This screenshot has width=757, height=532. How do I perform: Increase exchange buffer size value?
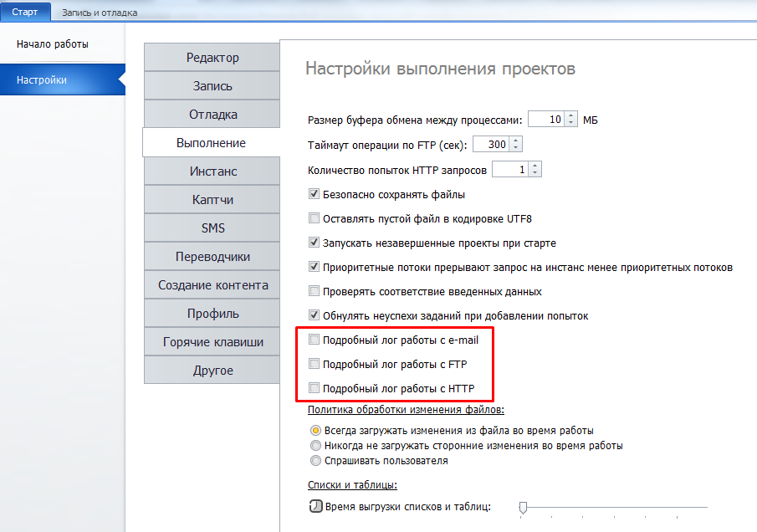click(x=571, y=115)
